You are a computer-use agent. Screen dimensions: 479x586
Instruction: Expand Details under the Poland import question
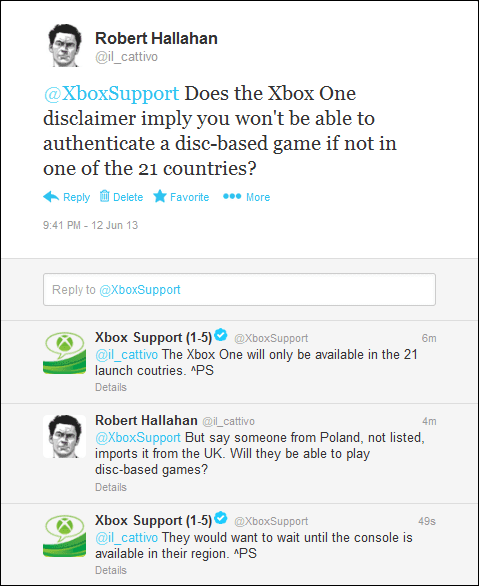pyautogui.click(x=111, y=487)
